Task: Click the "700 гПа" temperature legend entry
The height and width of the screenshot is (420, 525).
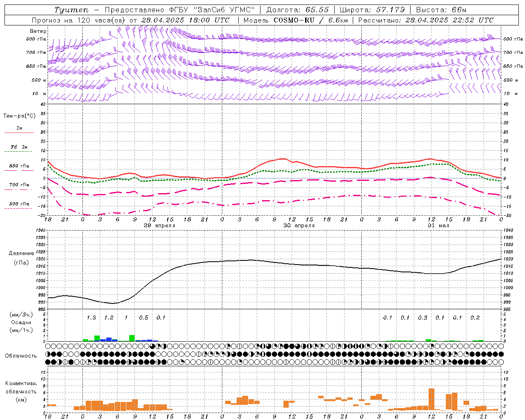Action: point(19,185)
